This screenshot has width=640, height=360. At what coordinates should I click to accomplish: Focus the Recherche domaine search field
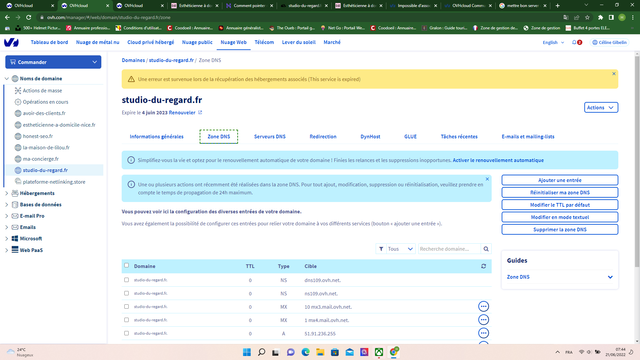[x=449, y=249]
